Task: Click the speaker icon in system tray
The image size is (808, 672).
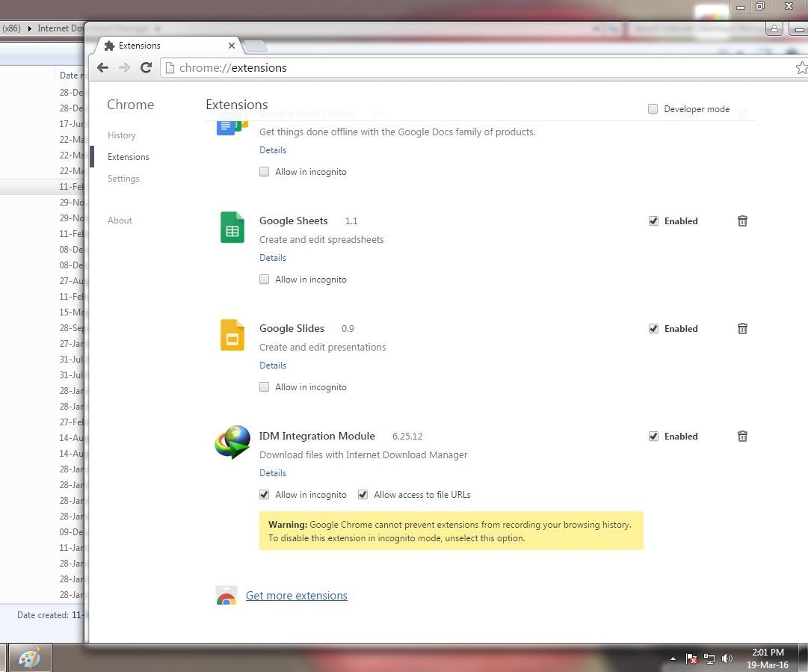Action: tap(727, 658)
